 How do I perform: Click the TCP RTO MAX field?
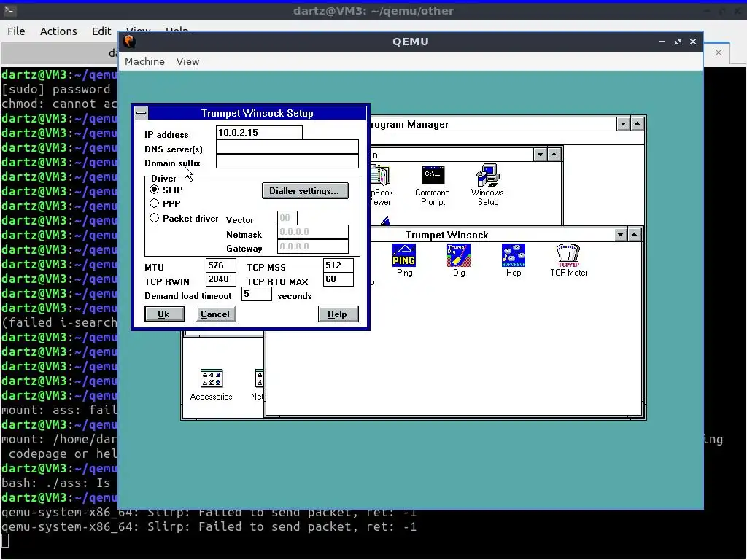(338, 279)
